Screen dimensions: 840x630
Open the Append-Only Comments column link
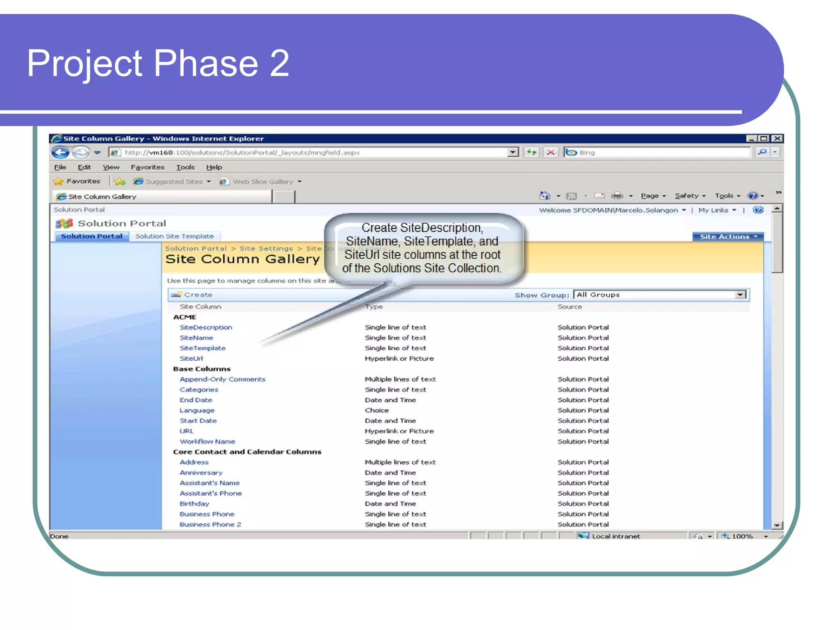[222, 379]
